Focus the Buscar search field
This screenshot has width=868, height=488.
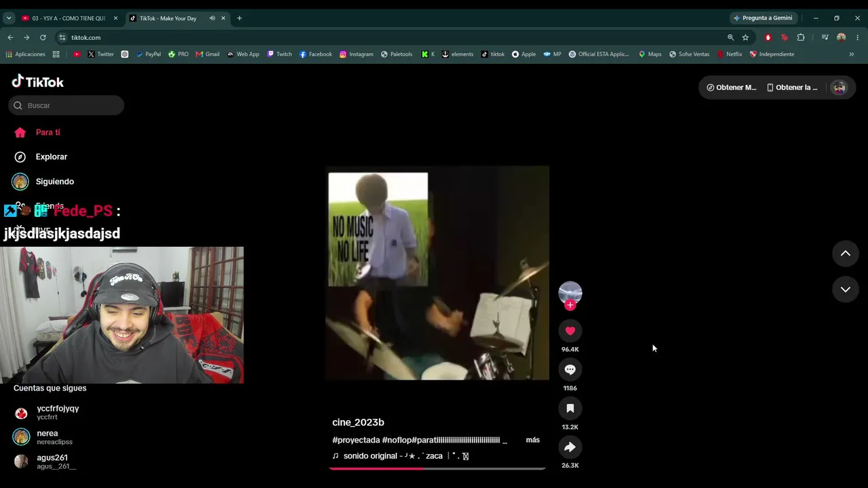(x=66, y=105)
